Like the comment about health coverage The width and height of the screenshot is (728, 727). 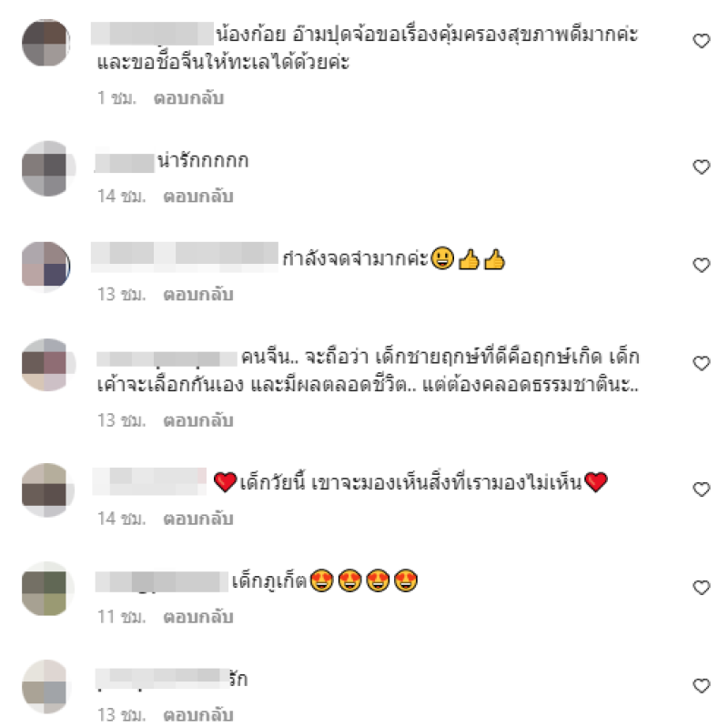click(x=701, y=41)
